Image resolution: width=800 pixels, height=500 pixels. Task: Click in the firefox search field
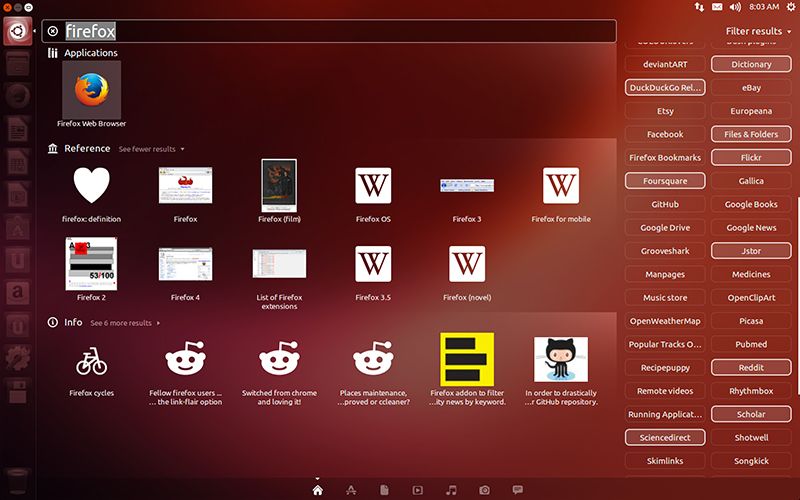[329, 31]
